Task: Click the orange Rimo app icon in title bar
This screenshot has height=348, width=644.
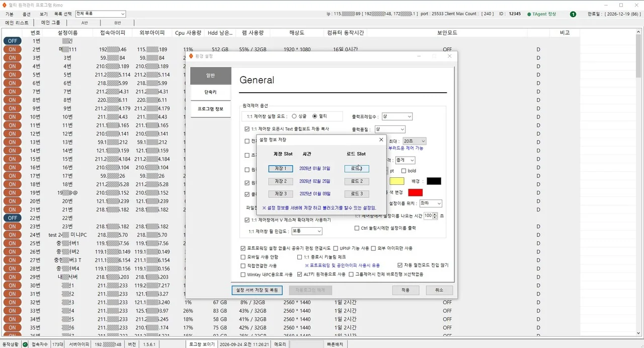Action: pyautogui.click(x=5, y=5)
